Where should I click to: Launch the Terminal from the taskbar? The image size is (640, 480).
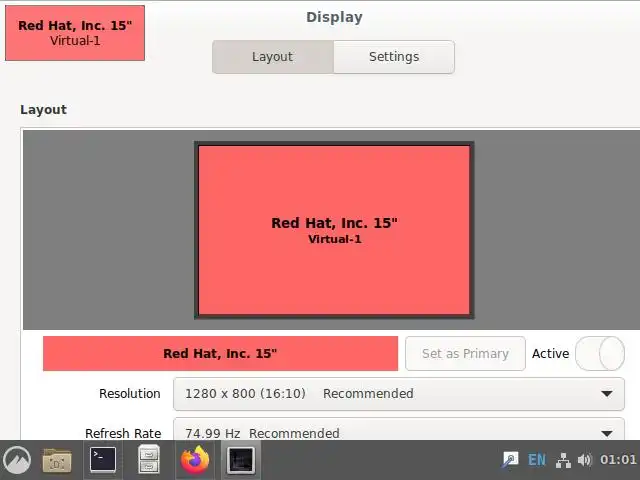coord(103,459)
